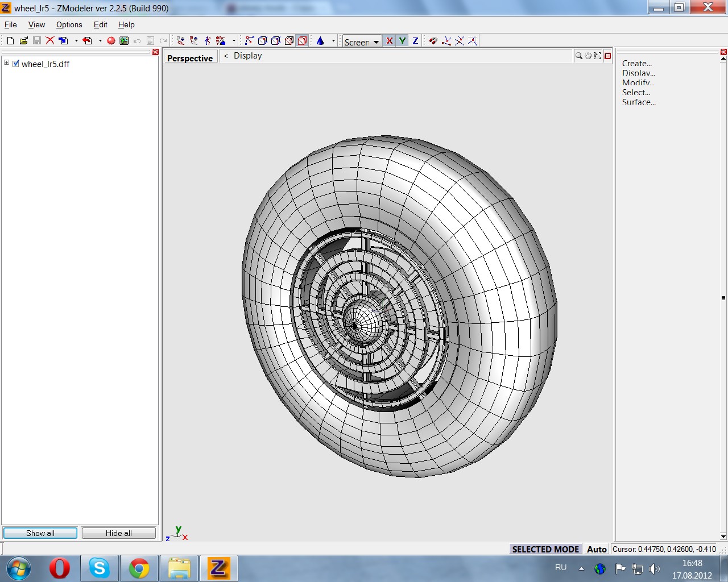The width and height of the screenshot is (728, 582).
Task: Click the first snapping icon right of magnet
Action: pos(446,41)
